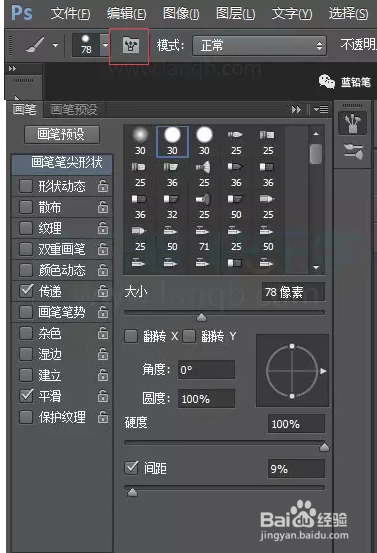Toggle the lock icon for 纹理
Image resolution: width=377 pixels, height=553 pixels.
103,228
